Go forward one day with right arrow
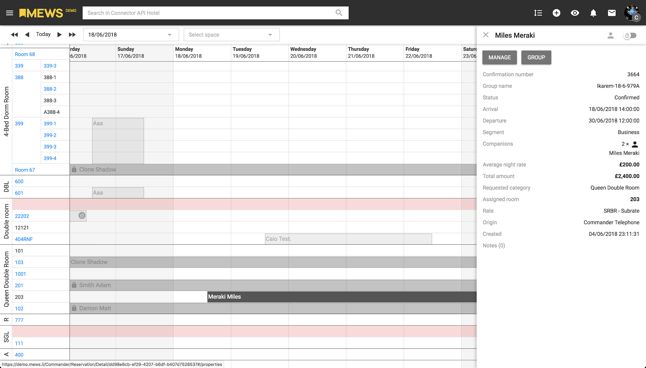This screenshot has height=368, width=646. coord(59,35)
